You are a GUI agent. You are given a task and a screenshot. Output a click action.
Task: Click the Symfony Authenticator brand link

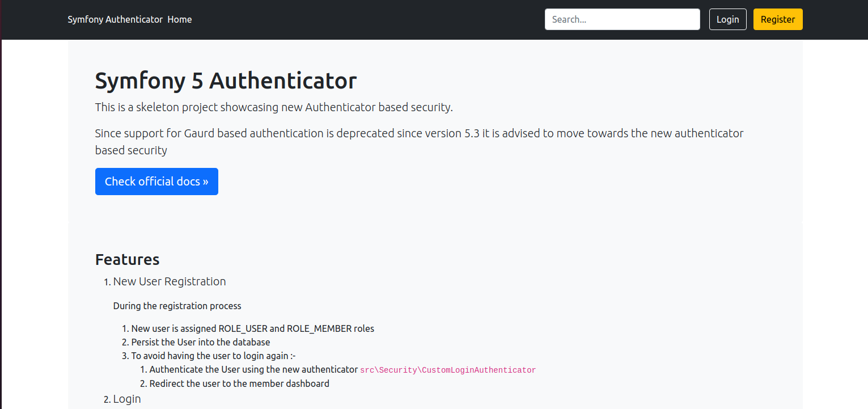tap(113, 19)
